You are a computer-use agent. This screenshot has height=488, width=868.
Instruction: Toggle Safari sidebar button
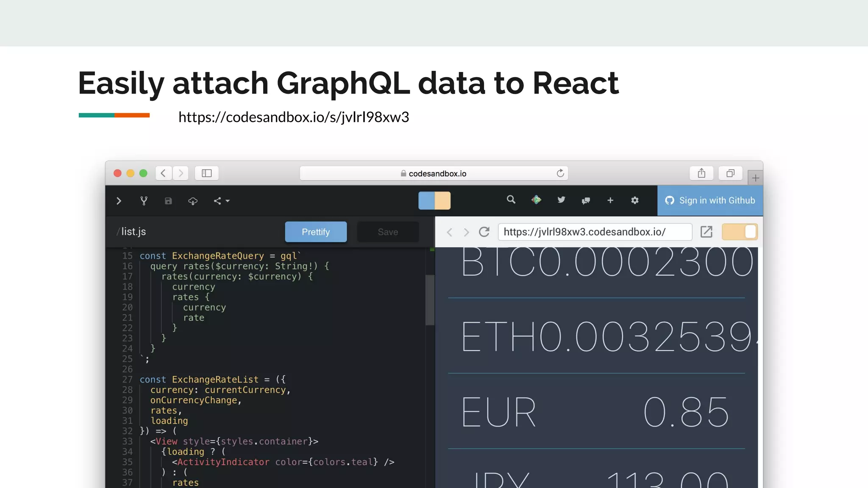pyautogui.click(x=207, y=173)
